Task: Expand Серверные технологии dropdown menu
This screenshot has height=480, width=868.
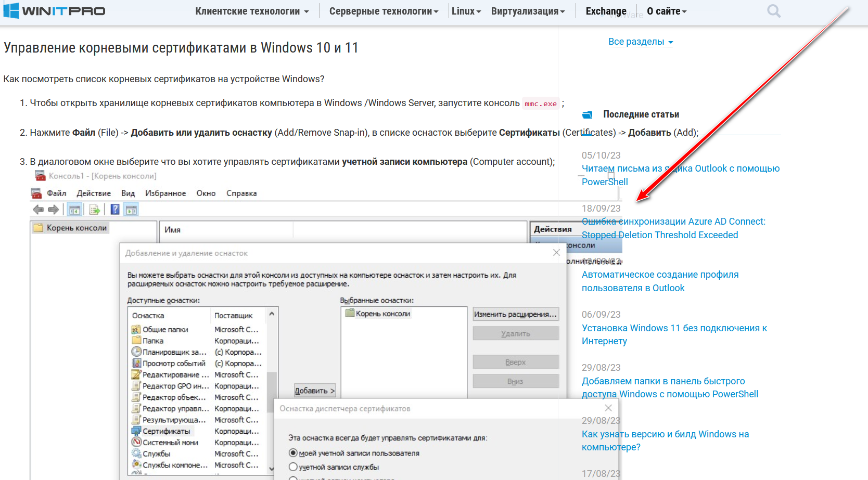Action: click(x=384, y=11)
